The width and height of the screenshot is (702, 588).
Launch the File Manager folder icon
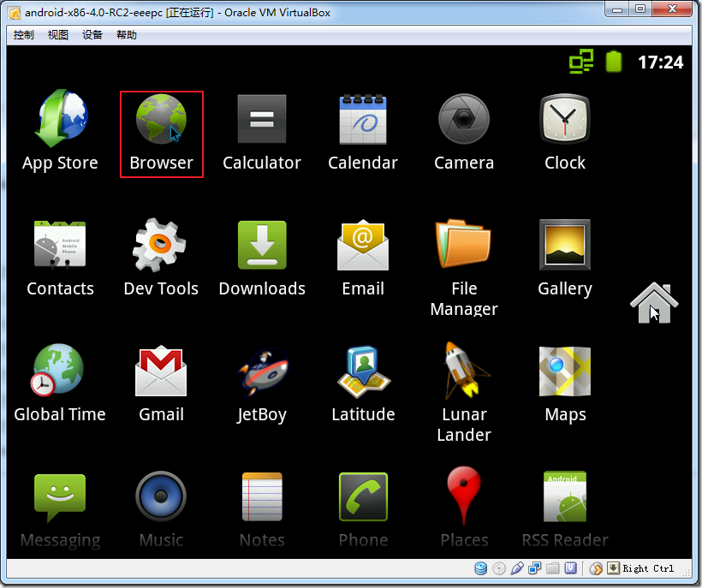pyautogui.click(x=463, y=243)
